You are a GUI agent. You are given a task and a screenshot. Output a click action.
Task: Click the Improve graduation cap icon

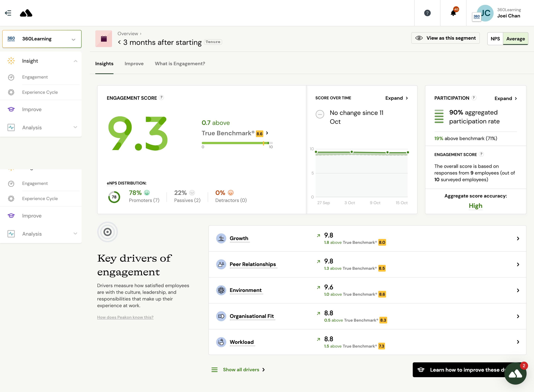point(11,109)
